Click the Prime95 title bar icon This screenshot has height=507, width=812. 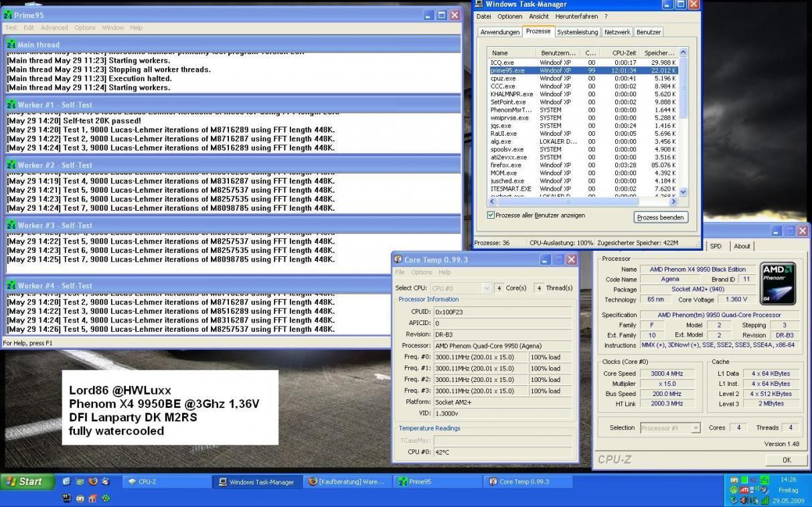pyautogui.click(x=8, y=15)
